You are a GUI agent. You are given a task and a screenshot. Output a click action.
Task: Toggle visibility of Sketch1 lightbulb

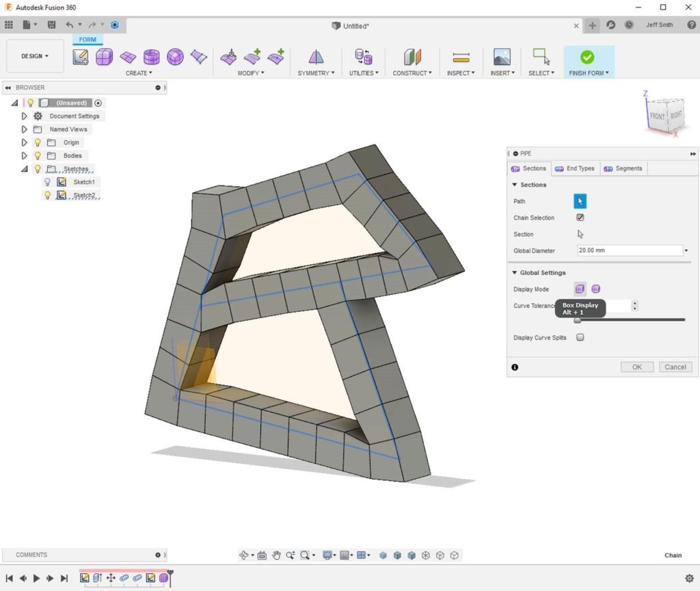(47, 182)
